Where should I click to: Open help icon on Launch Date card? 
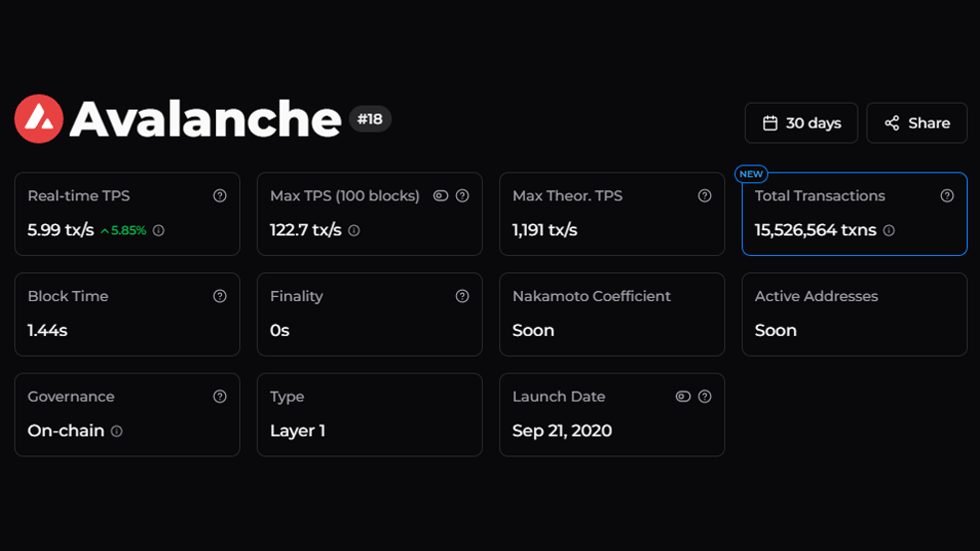(x=705, y=397)
